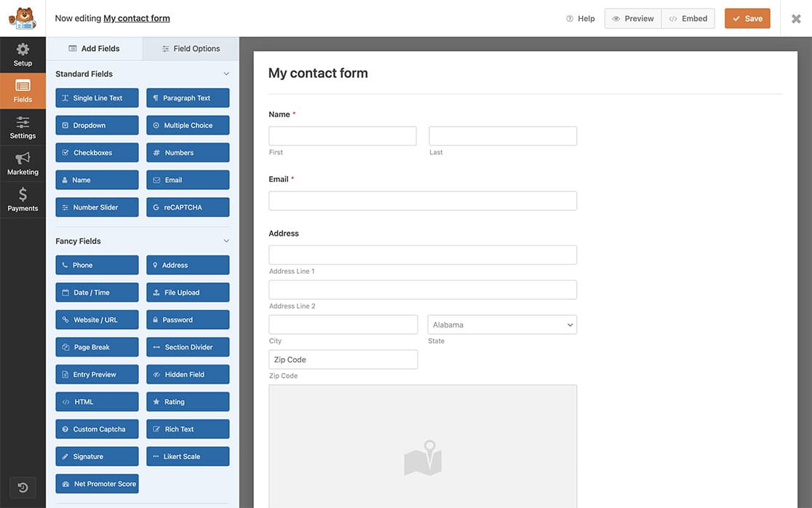This screenshot has height=508, width=812.
Task: Click the WPForms logo
Action: 22,17
